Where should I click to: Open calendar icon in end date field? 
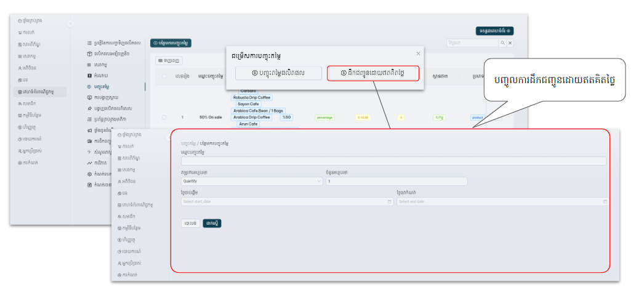[605, 201]
